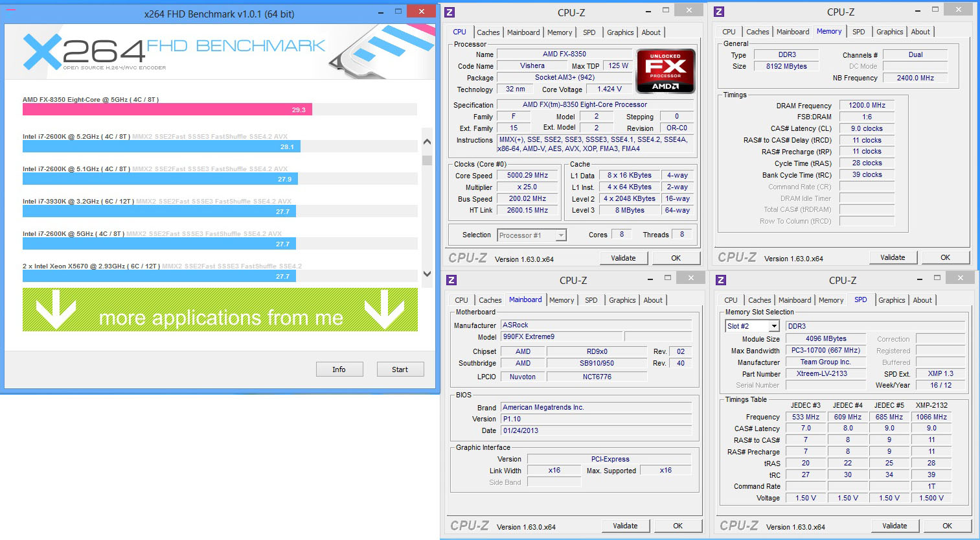This screenshot has width=980, height=540.
Task: Click the HT Link value 2600.15 MHz
Action: 527,210
